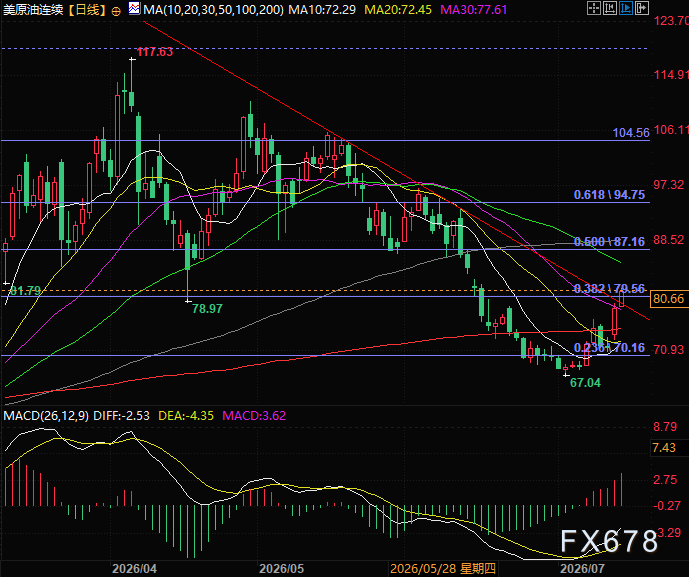Click the 117.63 high price marker
Viewport: 689px width, 577px height.
[x=155, y=52]
